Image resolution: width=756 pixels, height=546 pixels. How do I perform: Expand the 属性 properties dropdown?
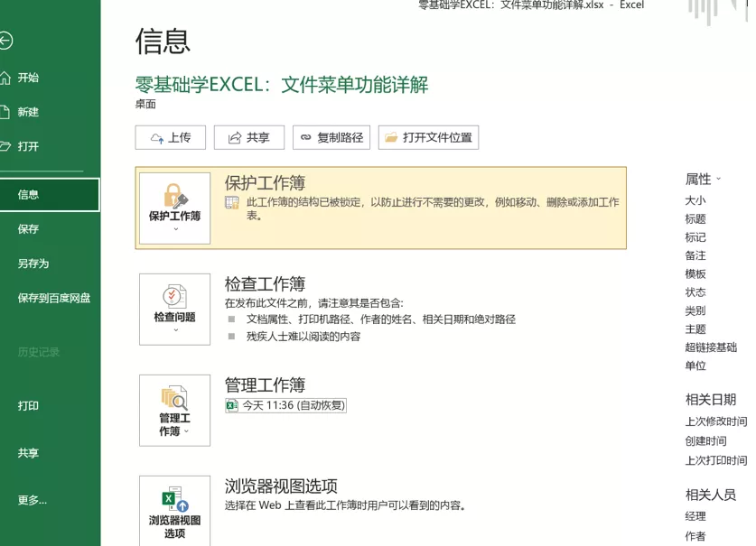point(703,180)
